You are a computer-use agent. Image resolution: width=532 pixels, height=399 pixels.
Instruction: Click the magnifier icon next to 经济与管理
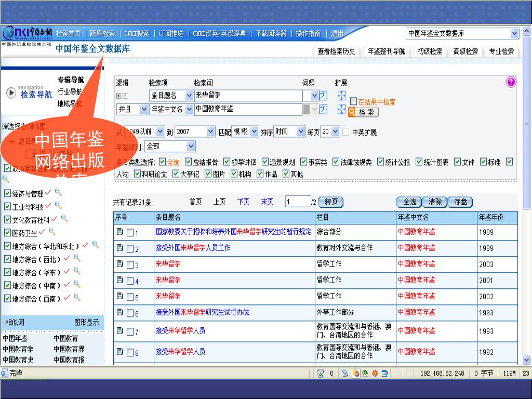(58, 192)
